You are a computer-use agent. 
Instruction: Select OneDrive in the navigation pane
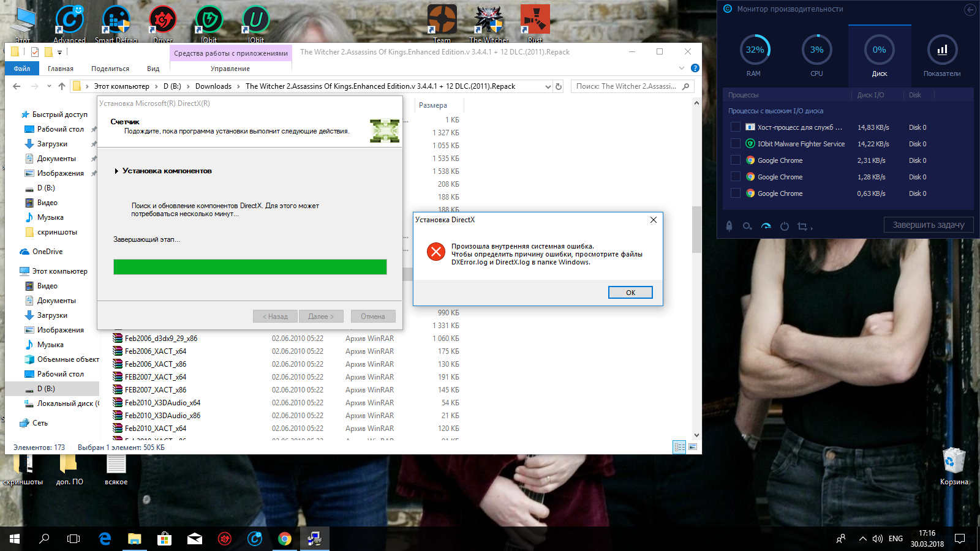(48, 252)
